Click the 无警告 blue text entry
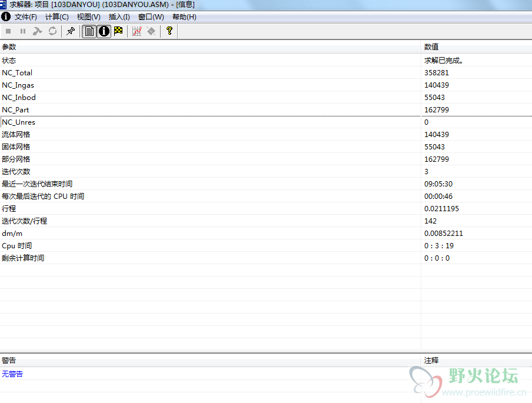This screenshot has height=403, width=532. pos(12,374)
